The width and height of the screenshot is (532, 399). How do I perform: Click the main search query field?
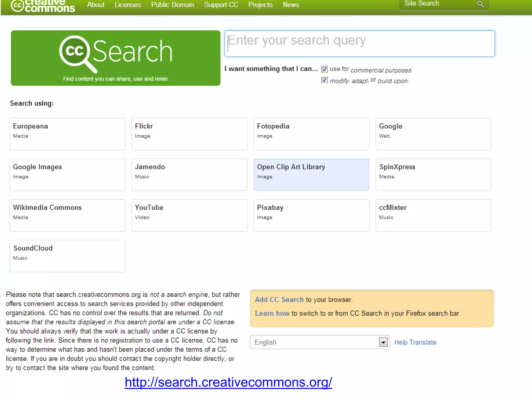click(360, 44)
